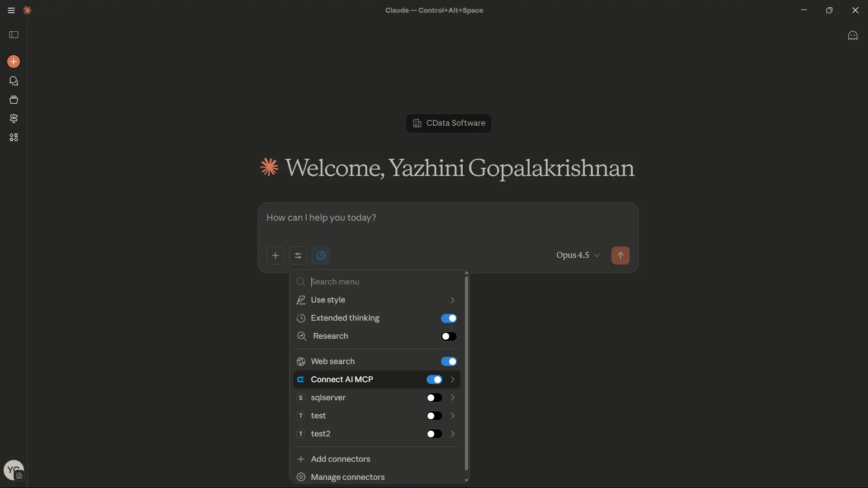Open the Opus 4.5 model dropdown
Image resolution: width=868 pixels, height=488 pixels.
coord(578,255)
